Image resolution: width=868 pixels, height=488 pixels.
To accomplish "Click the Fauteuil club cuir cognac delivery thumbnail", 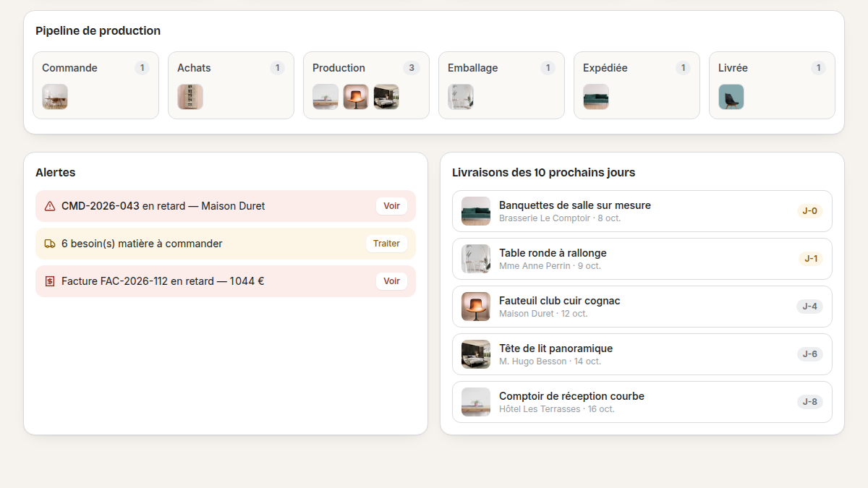I will pos(476,307).
